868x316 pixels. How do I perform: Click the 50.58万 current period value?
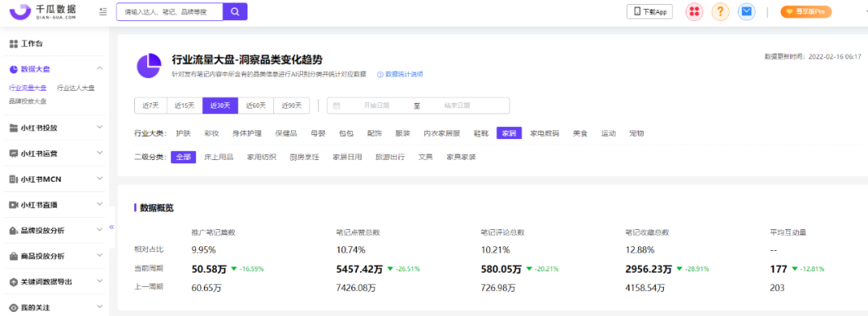(209, 269)
